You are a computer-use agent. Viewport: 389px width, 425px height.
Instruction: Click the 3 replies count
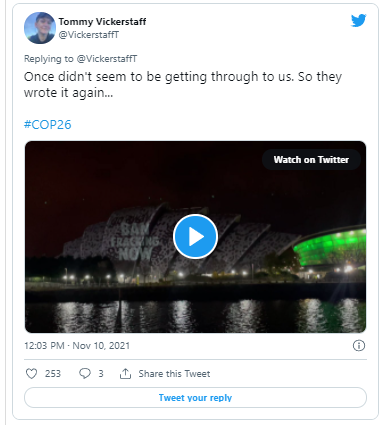(x=101, y=374)
